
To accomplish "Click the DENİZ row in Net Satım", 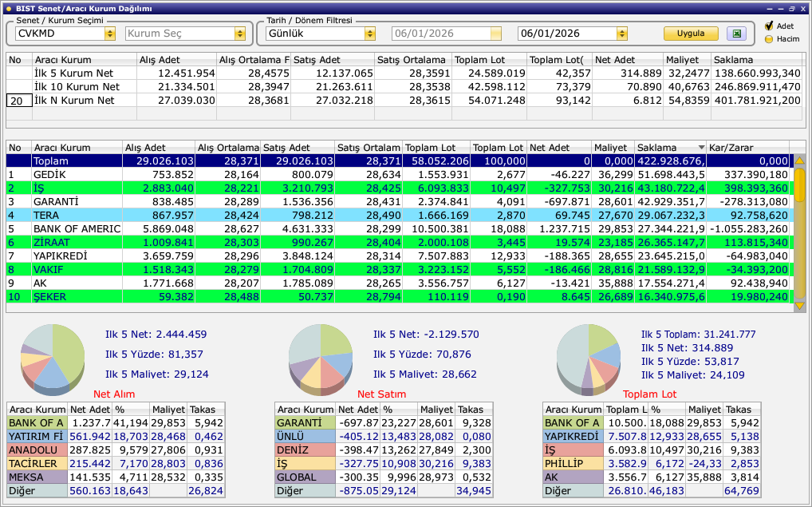I will (x=384, y=450).
